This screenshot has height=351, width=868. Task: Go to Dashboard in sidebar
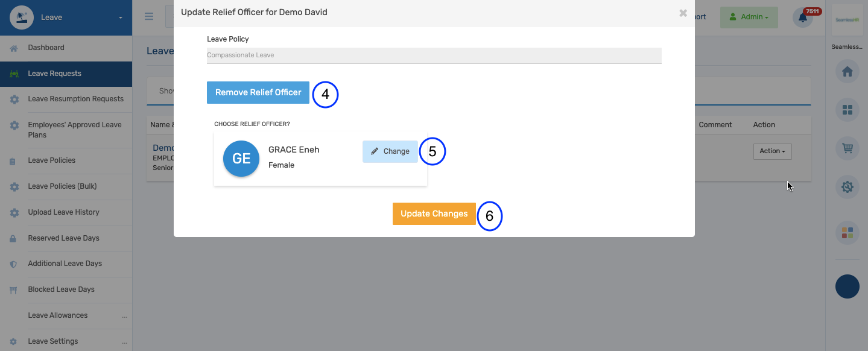tap(46, 48)
